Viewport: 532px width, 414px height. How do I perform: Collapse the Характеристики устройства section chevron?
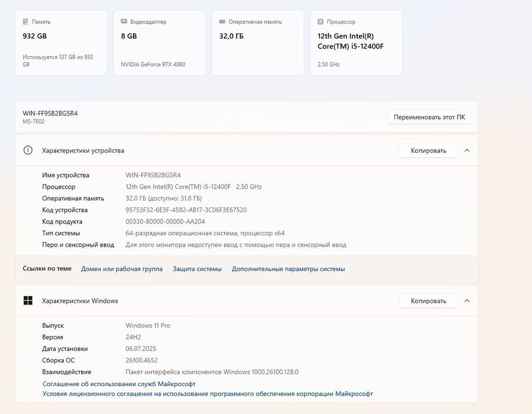[467, 150]
